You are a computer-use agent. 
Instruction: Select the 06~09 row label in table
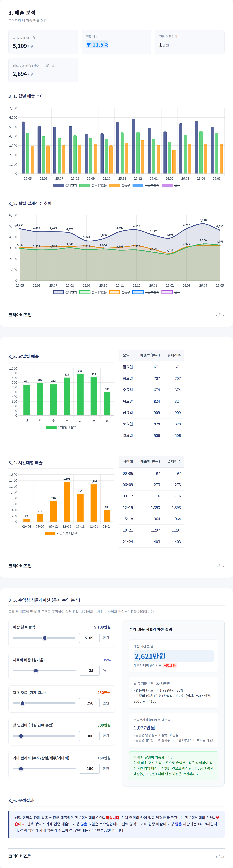(128, 485)
